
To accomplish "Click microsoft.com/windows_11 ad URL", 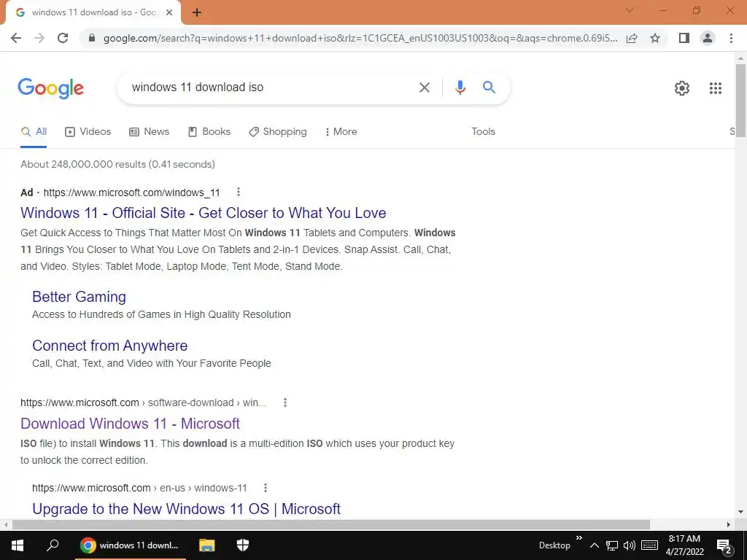I will (x=131, y=192).
